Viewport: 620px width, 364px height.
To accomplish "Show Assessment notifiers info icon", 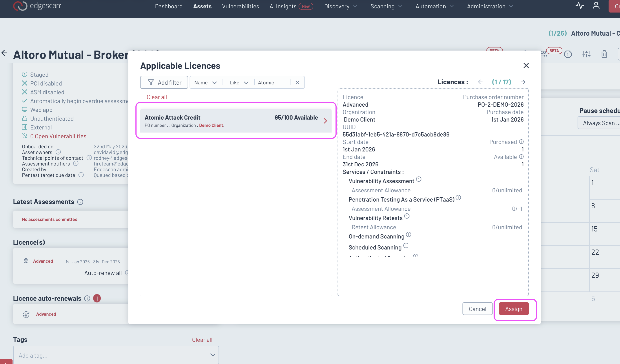I will [x=76, y=163].
